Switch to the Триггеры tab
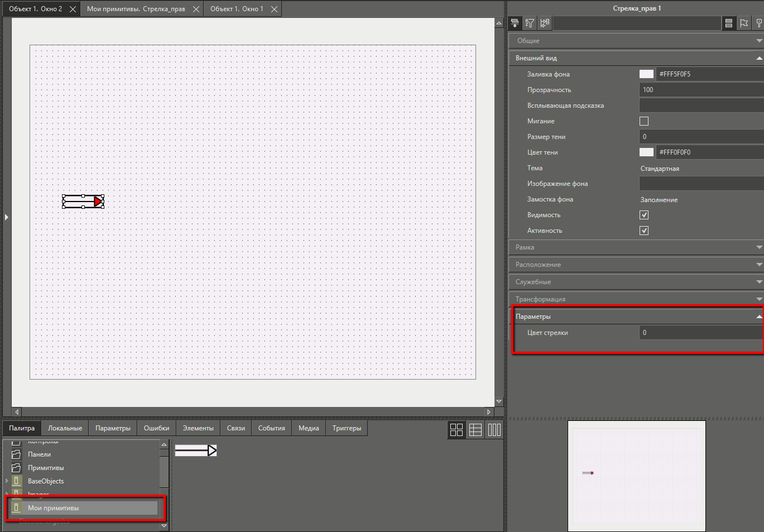Viewport: 764px width, 532px height. [347, 428]
